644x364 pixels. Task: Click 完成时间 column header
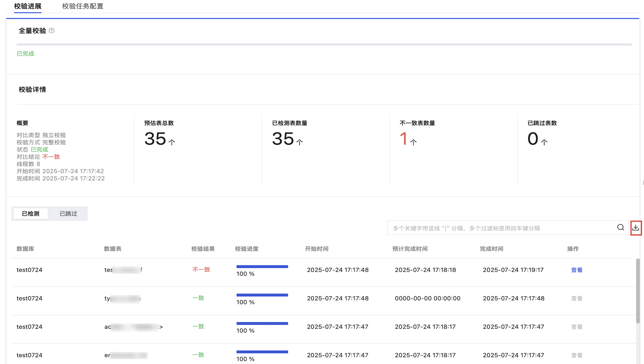pyautogui.click(x=491, y=249)
